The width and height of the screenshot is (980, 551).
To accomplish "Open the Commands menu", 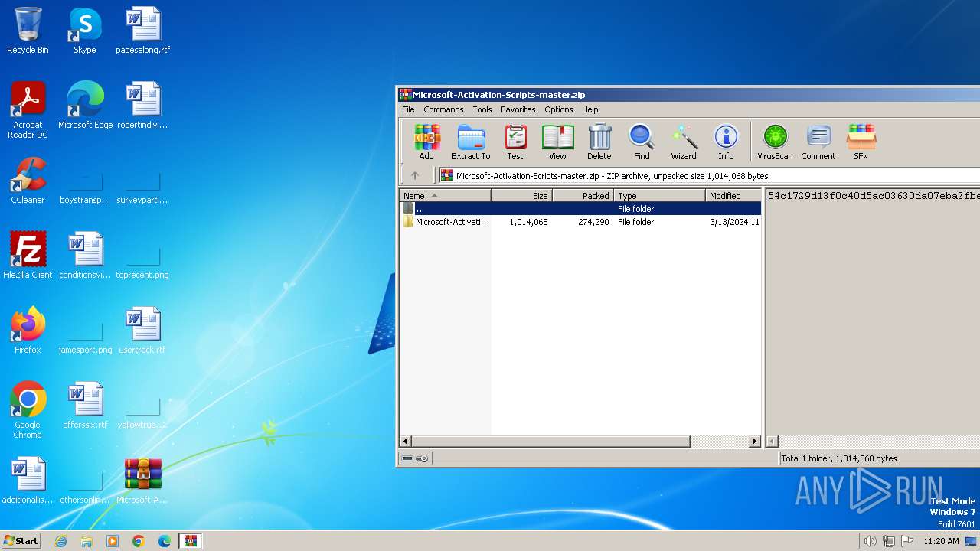I will (443, 109).
